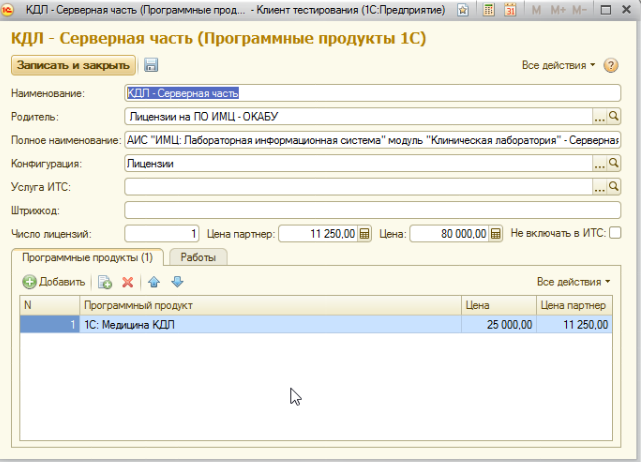The image size is (641, 462).
Task: Expand table Все действия menu
Action: [574, 282]
